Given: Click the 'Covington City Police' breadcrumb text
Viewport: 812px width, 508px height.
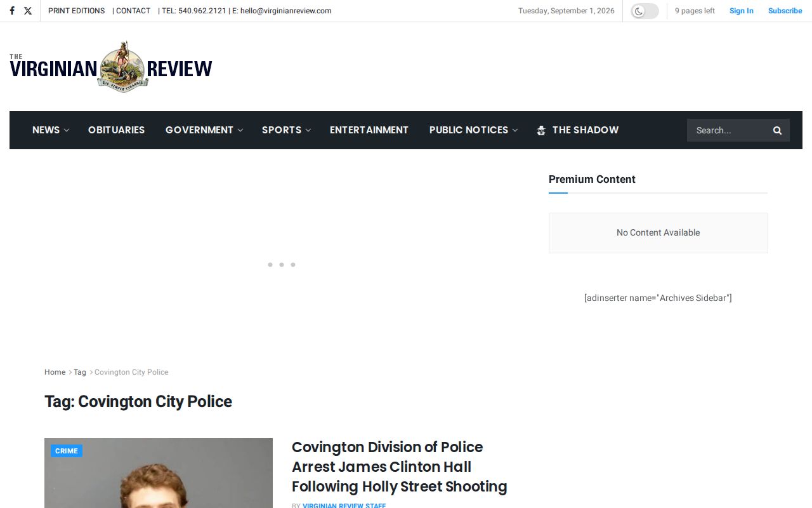Looking at the screenshot, I should (131, 372).
